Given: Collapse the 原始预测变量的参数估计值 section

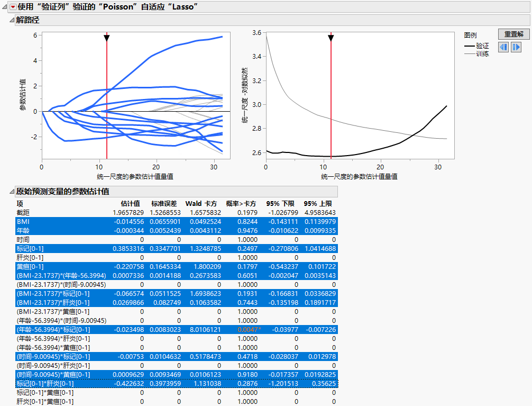Looking at the screenshot, I should 12,192.
